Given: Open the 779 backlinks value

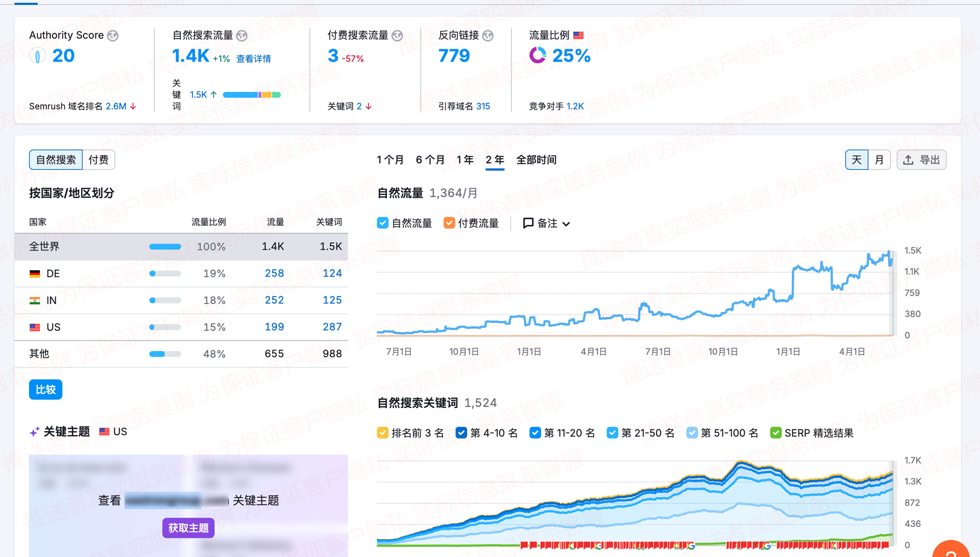Looking at the screenshot, I should click(x=454, y=56).
